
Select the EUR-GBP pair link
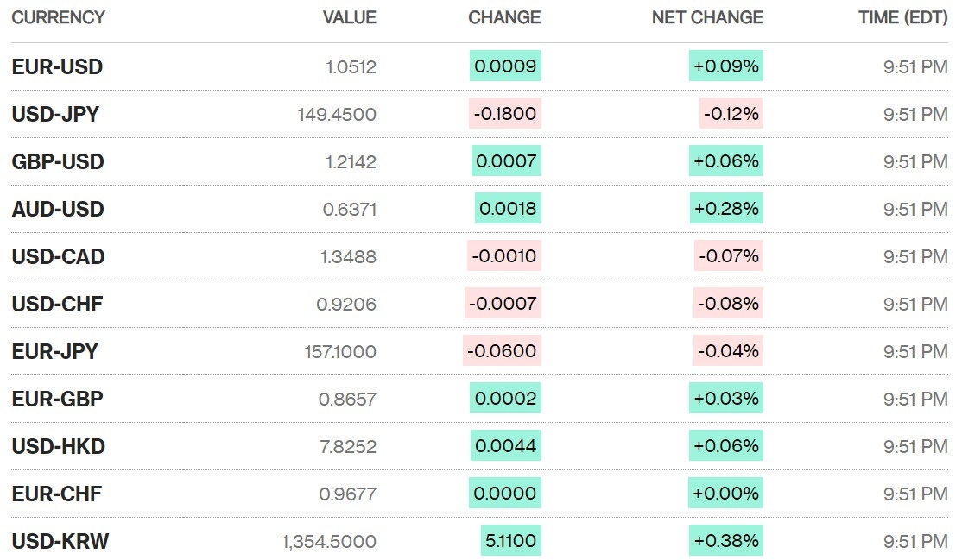[57, 399]
